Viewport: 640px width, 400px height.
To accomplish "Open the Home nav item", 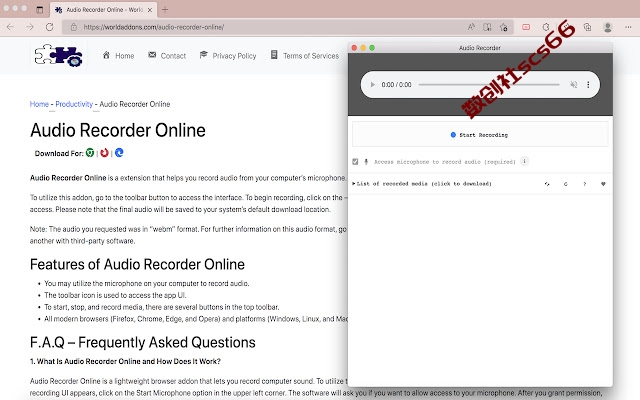I will point(118,56).
